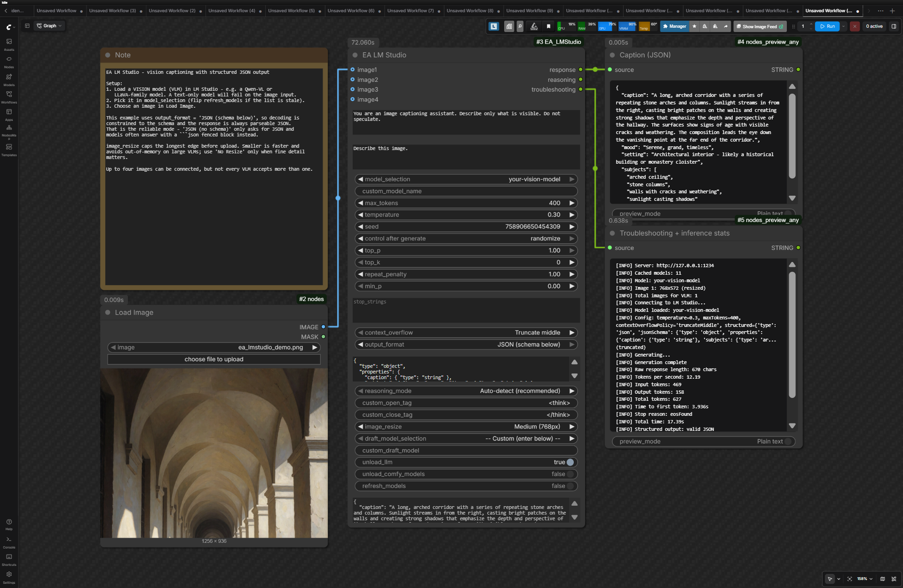The height and width of the screenshot is (588, 903).
Task: Toggle the right side panel icon
Action: point(894,26)
